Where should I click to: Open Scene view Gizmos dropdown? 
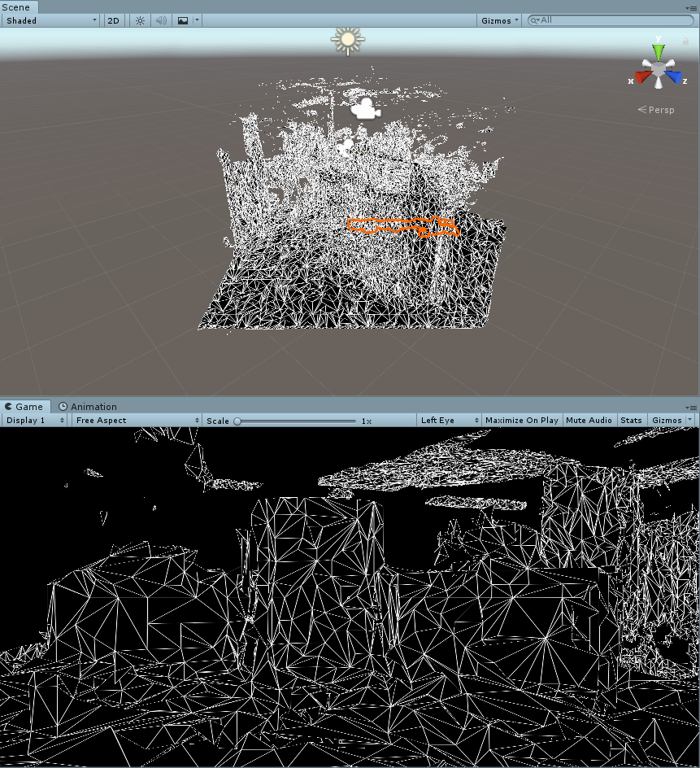[x=499, y=20]
